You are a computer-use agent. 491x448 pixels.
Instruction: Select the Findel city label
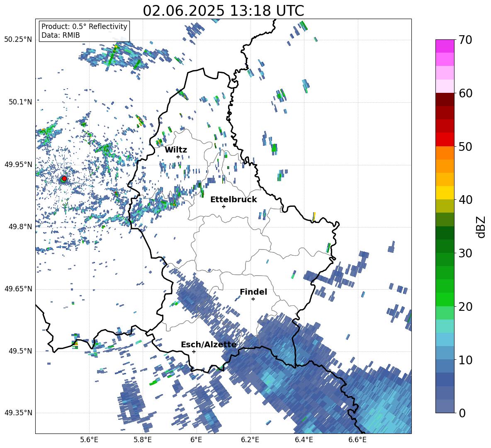coord(253,292)
